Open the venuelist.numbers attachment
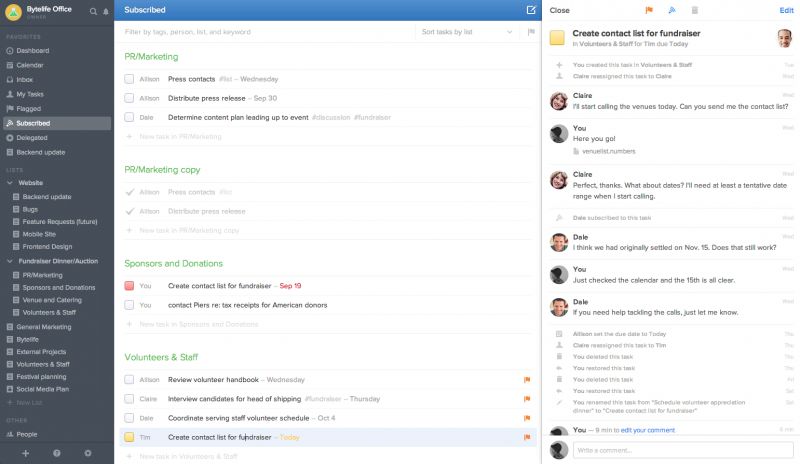Viewport: 800px width, 464px height. [x=609, y=151]
